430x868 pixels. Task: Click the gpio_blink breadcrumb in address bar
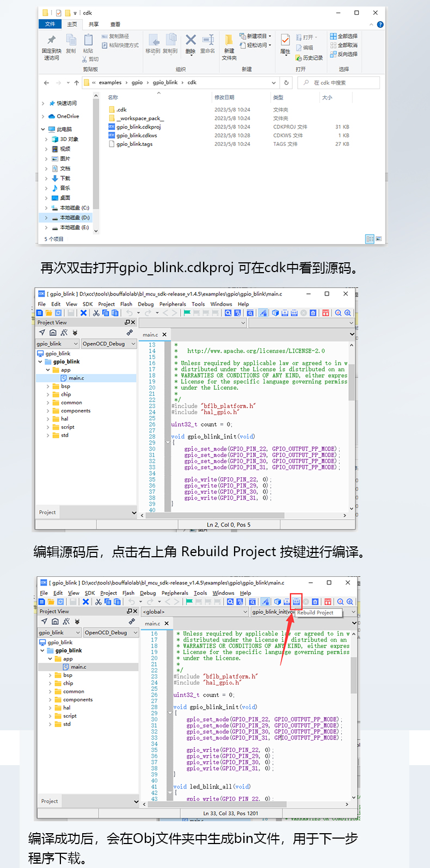click(x=165, y=83)
